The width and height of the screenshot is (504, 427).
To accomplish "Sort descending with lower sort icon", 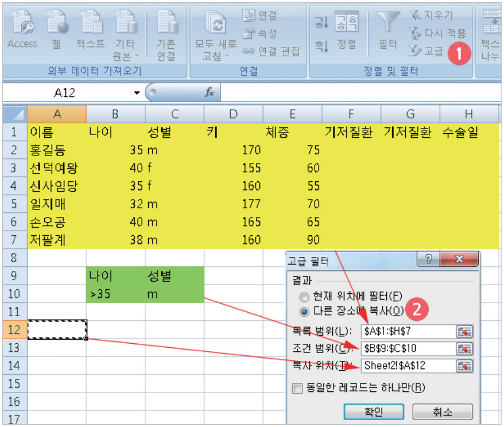I will point(321,46).
